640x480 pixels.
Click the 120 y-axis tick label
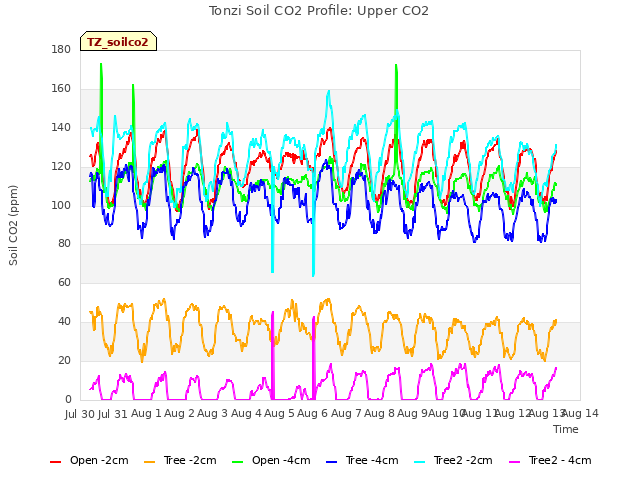tap(61, 167)
